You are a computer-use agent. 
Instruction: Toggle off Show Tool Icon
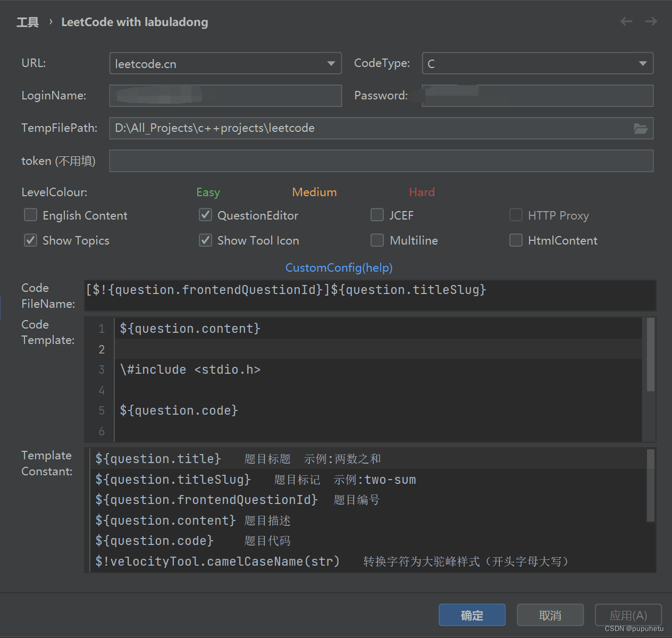coord(205,240)
